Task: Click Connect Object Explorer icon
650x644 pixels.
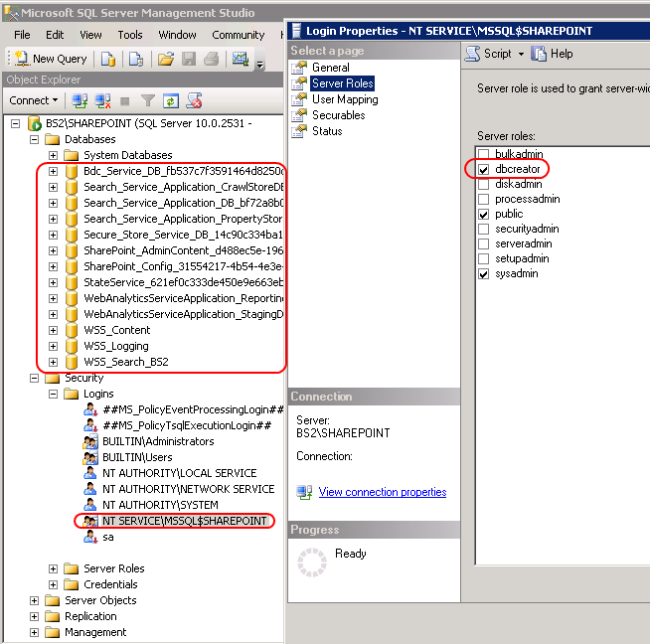Action: pos(80,100)
